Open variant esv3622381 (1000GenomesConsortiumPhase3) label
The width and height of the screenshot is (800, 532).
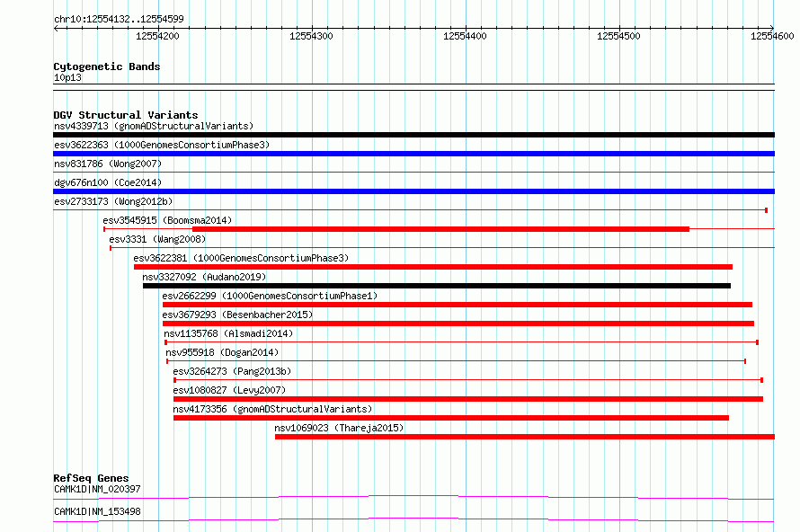coord(241,258)
